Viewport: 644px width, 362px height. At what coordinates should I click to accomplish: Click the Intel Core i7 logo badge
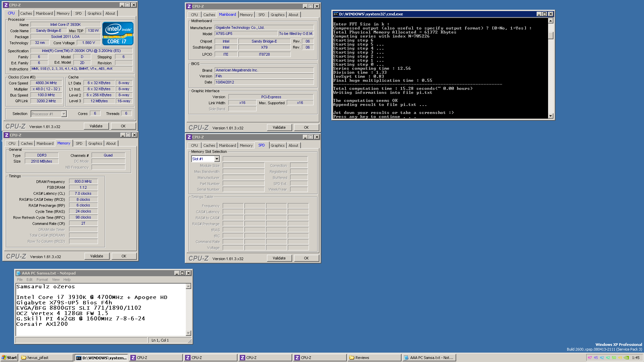pos(118,34)
